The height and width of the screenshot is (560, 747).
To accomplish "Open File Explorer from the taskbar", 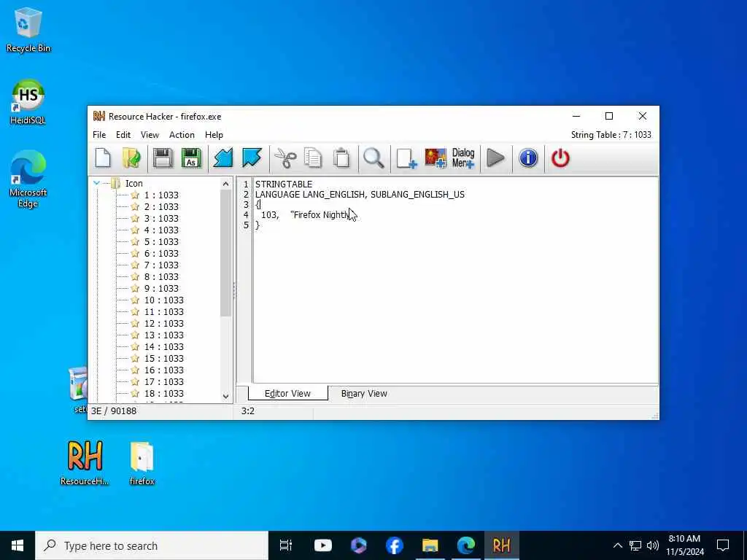I will [430, 545].
